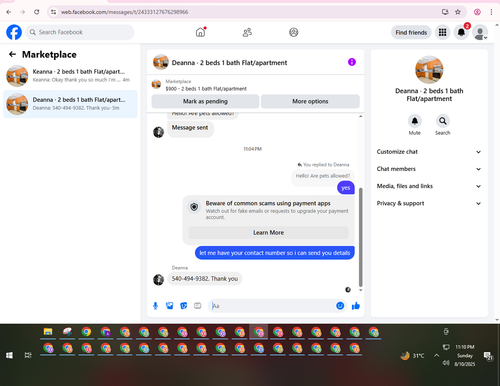This screenshot has height=386, width=500.
Task: Click the '540-494-9382. Thank you' message
Action: click(205, 279)
